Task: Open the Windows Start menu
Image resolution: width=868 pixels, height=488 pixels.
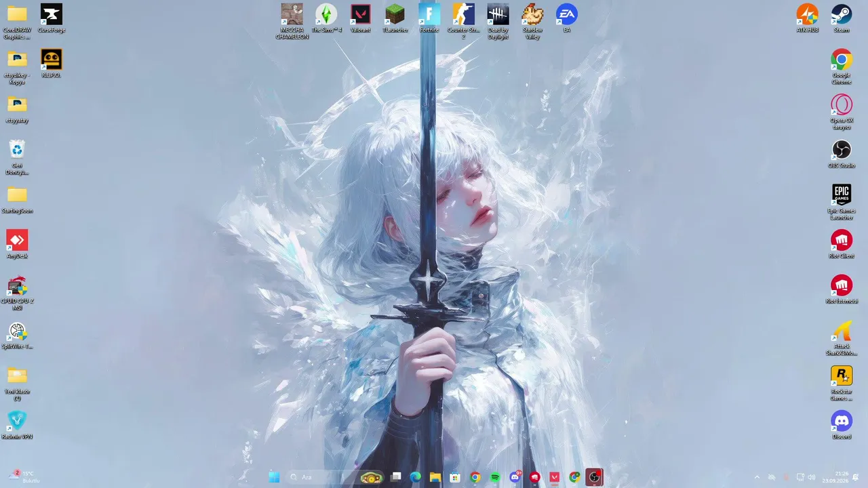Action: tap(274, 477)
